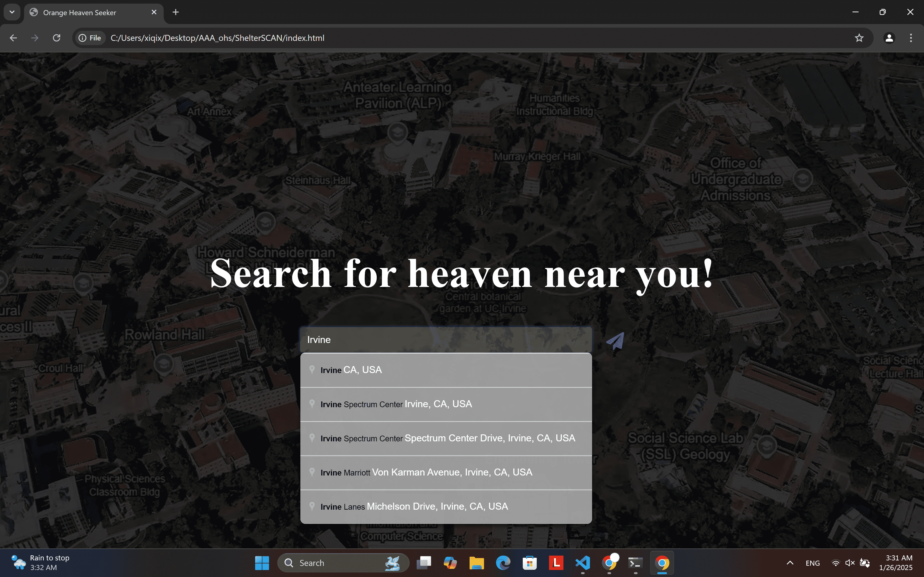Go back to previous page
Viewport: 924px width, 577px height.
click(13, 38)
